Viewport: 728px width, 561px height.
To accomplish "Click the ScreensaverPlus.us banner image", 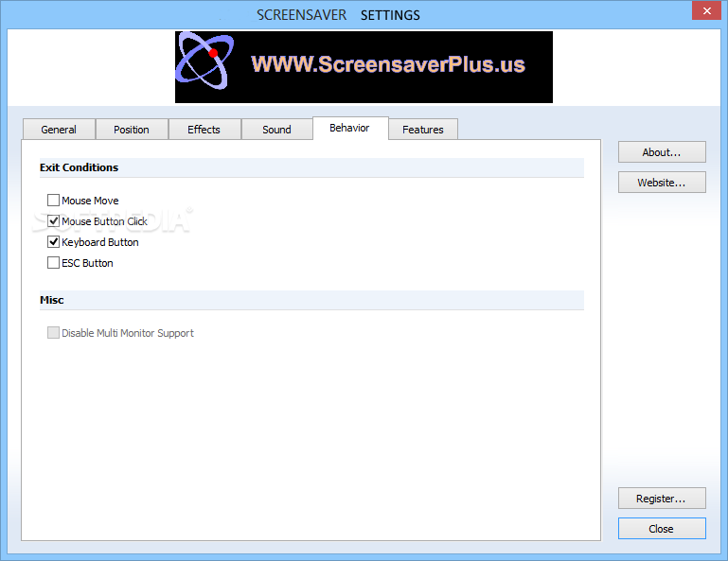I will (364, 67).
